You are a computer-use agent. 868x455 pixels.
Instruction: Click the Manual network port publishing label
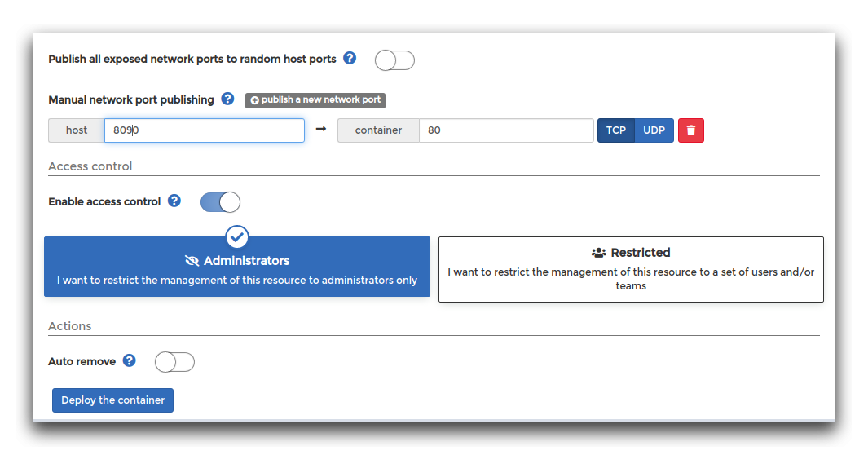click(x=131, y=99)
